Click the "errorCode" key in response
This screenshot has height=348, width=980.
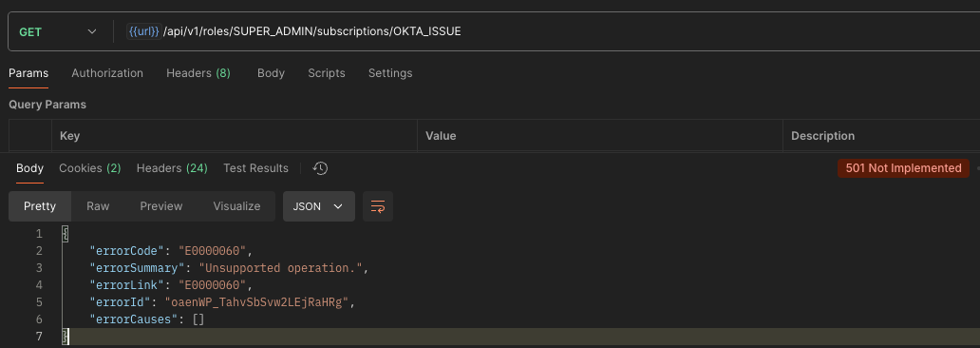coord(127,251)
